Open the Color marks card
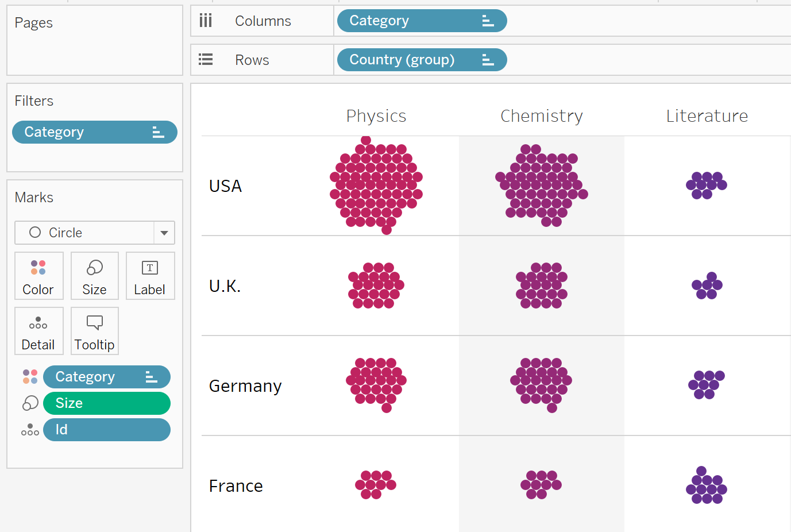791x532 pixels. 38,276
